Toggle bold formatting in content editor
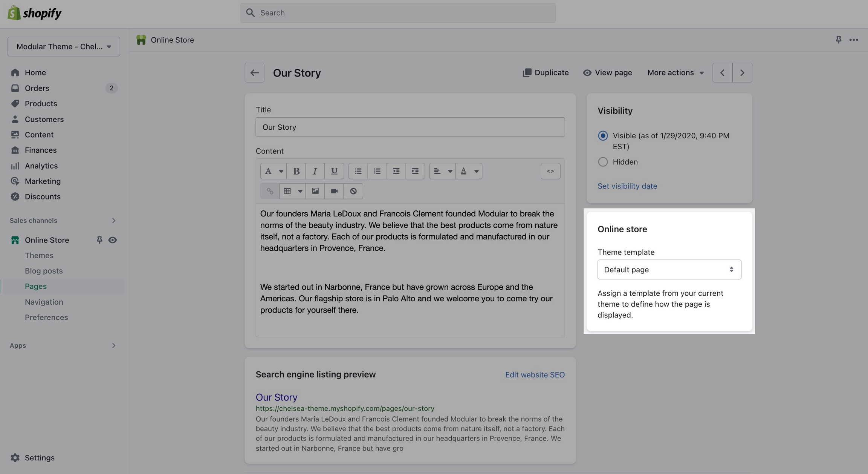Image resolution: width=868 pixels, height=474 pixels. [296, 171]
